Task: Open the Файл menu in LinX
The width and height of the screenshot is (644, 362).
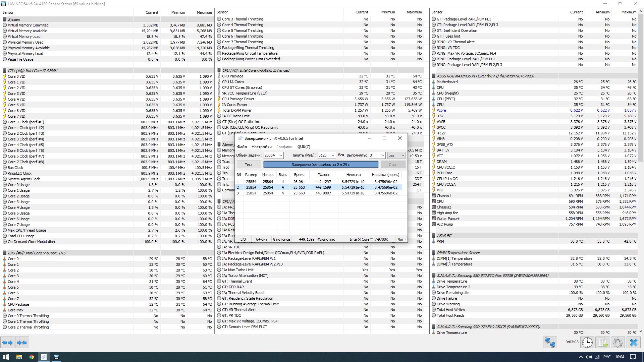Action: tap(242, 147)
